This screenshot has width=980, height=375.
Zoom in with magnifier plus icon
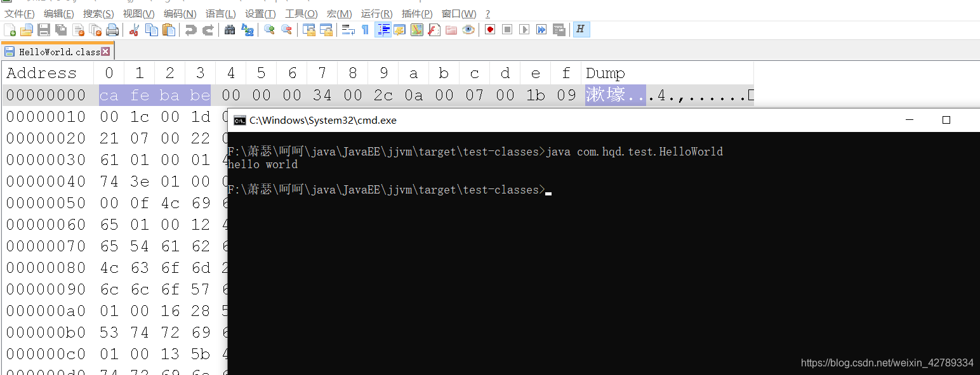269,29
